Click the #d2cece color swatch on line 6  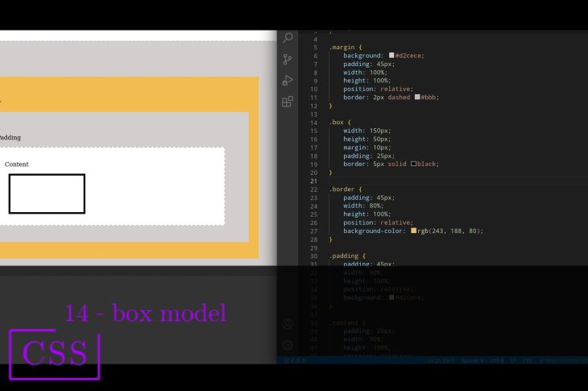point(391,56)
